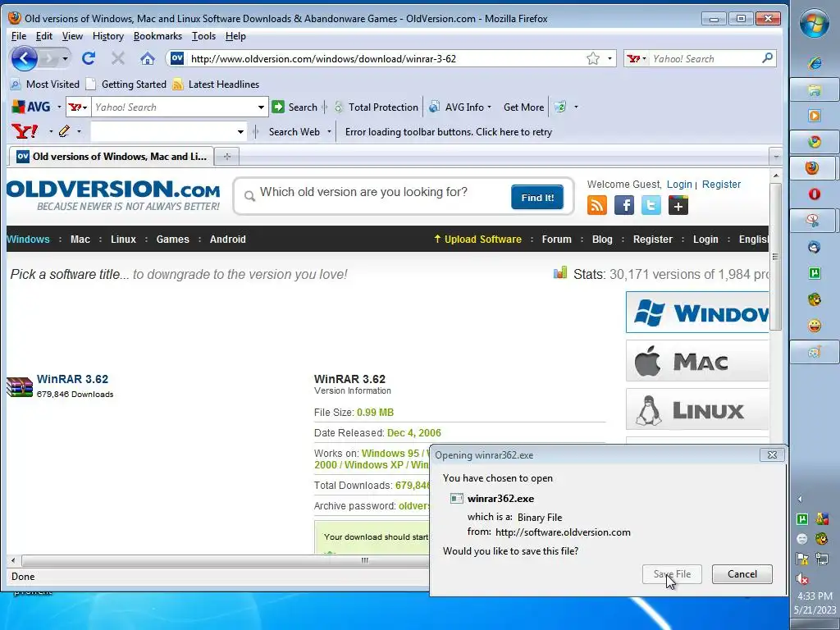Screen dimensions: 840x630
Task: Click the WinRAR books icon
Action: coord(20,387)
